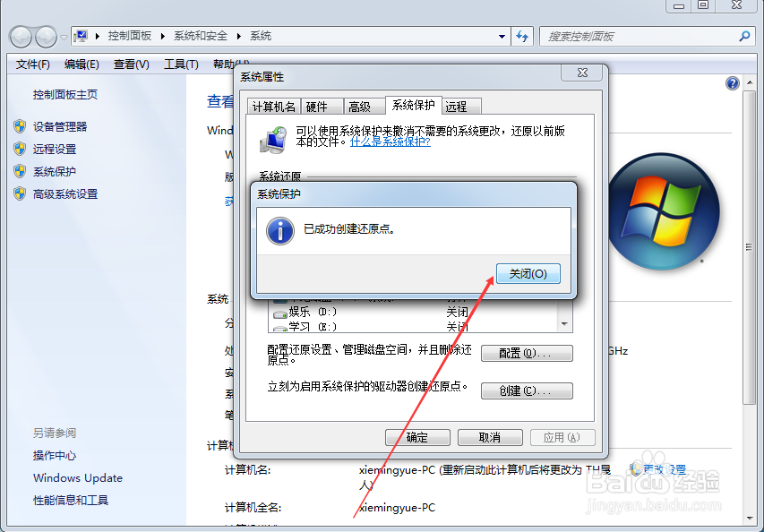Close the restore point success message
The height and width of the screenshot is (532, 764).
(x=528, y=274)
